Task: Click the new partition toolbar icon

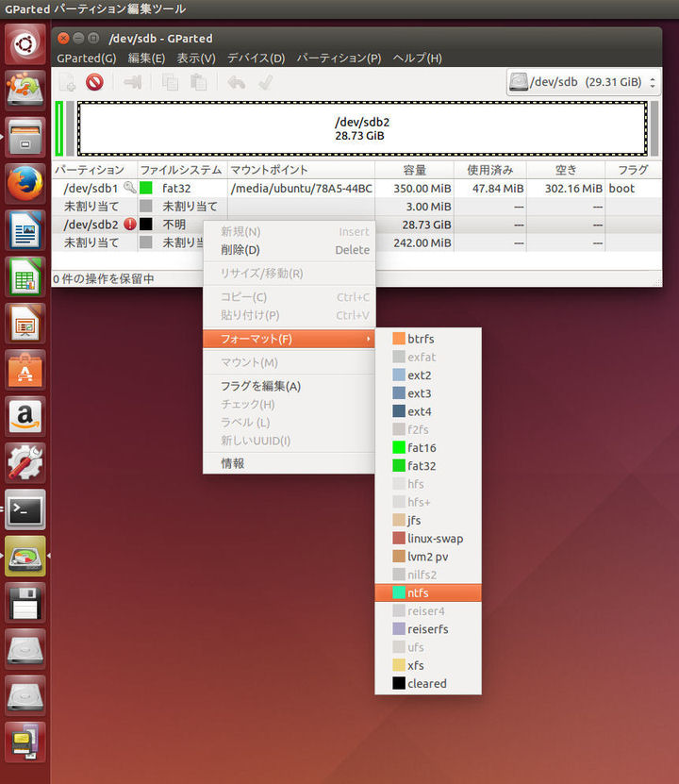Action: (68, 82)
